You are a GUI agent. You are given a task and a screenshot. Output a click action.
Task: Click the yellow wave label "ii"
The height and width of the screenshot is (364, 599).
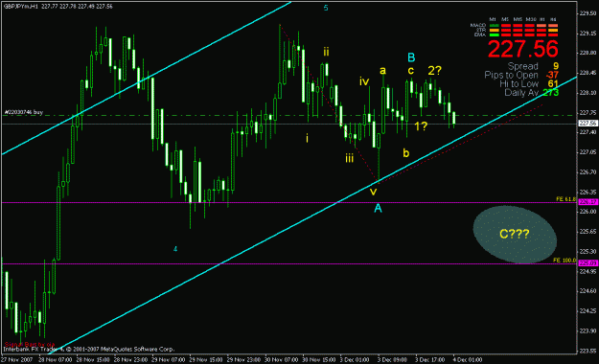point(326,52)
